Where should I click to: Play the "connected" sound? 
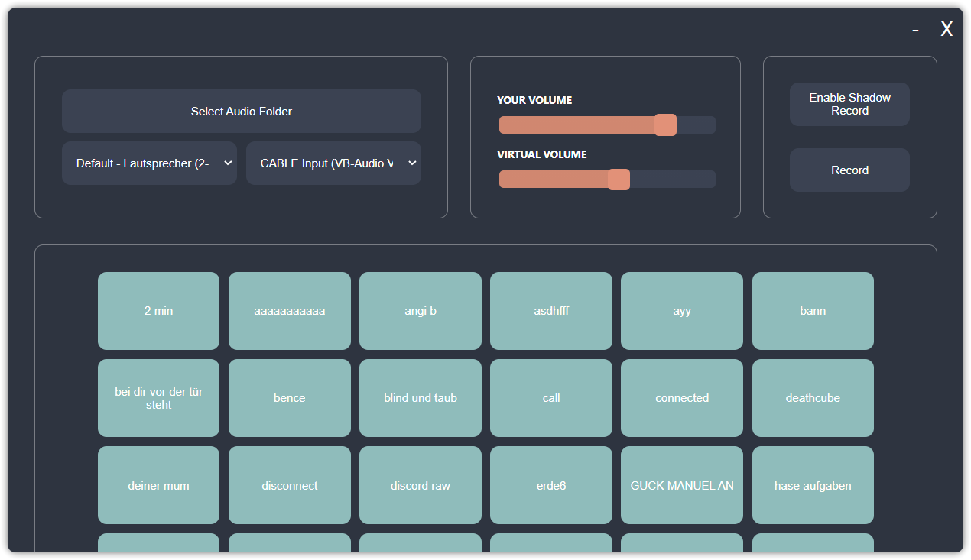(x=682, y=398)
